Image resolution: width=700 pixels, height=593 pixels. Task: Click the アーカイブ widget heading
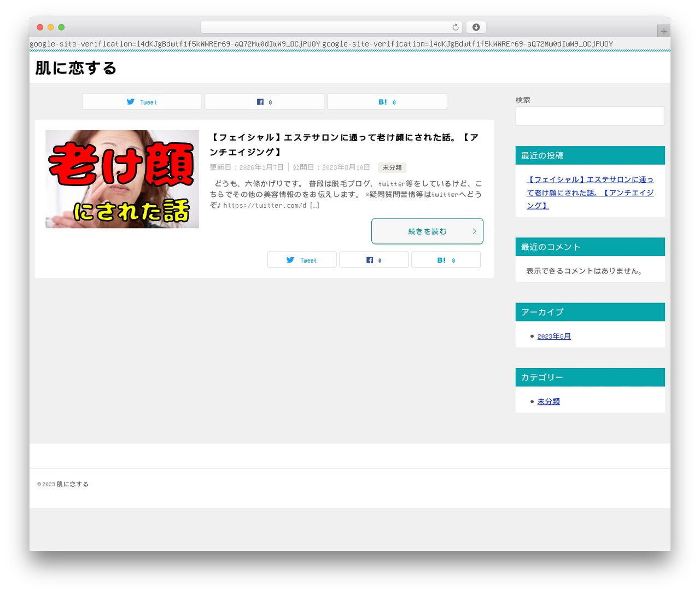590,312
